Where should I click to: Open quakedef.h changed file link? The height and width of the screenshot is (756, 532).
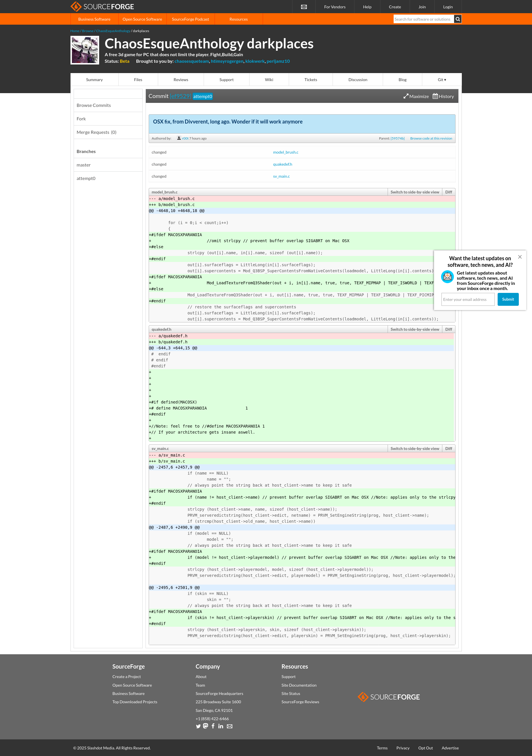282,164
